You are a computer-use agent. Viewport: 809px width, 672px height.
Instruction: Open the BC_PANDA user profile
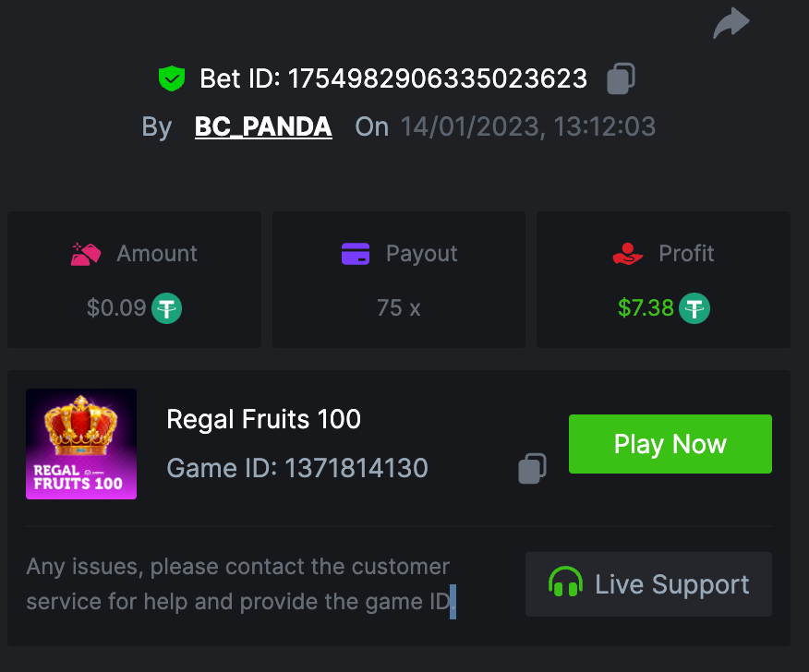tap(263, 126)
